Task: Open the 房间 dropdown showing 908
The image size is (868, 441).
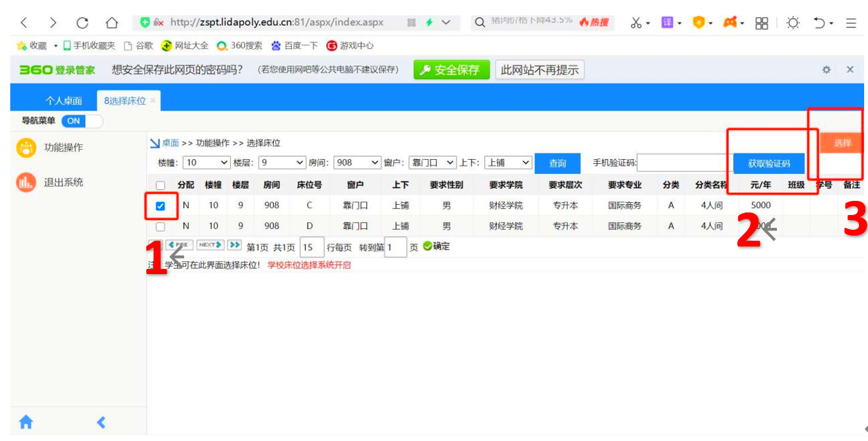Action: [x=358, y=163]
